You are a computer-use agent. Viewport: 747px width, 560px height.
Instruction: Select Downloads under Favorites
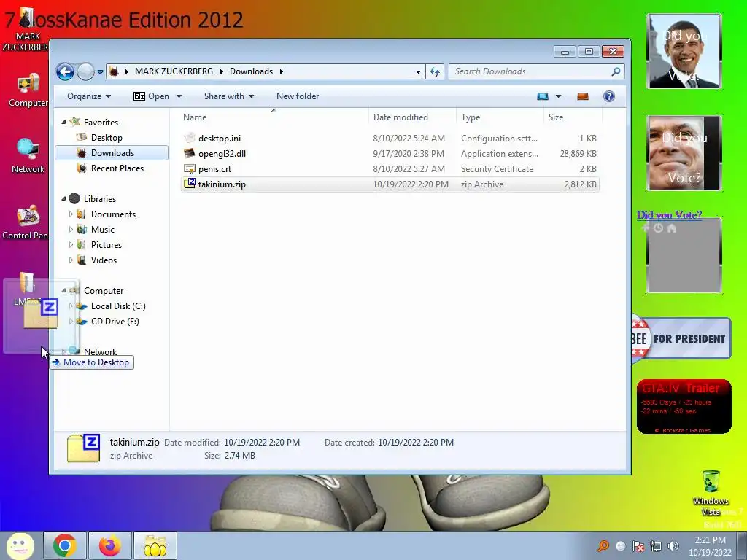[x=112, y=153]
